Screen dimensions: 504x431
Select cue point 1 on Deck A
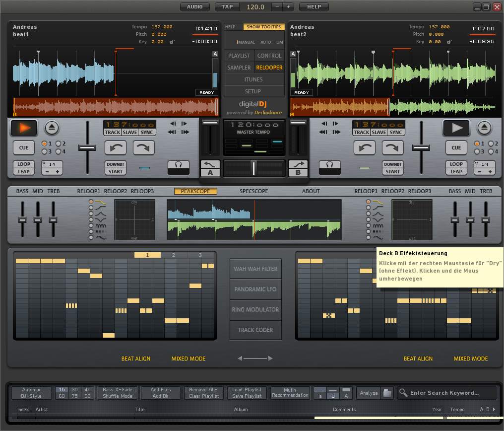tap(44, 144)
